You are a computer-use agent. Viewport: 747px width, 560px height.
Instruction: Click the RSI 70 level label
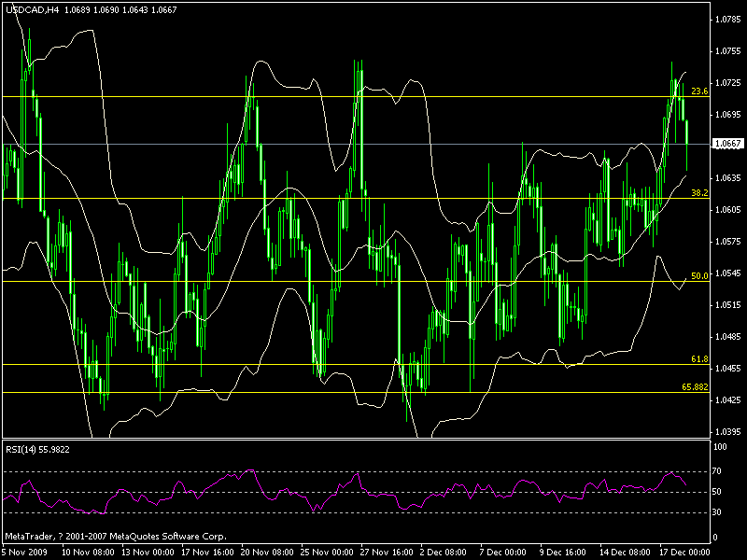(x=717, y=471)
